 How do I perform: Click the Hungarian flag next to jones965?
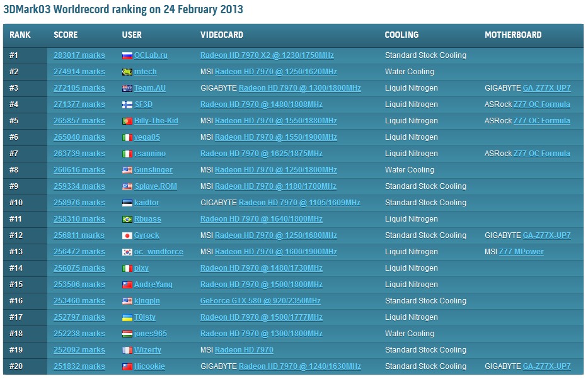point(127,334)
